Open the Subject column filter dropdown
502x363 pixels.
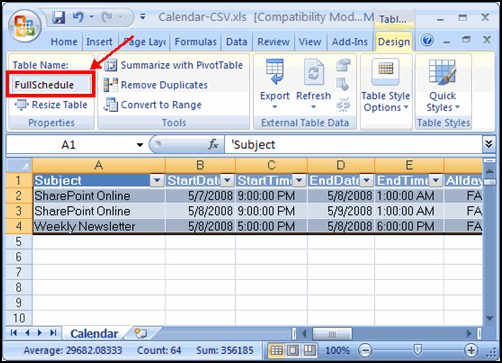pos(157,180)
